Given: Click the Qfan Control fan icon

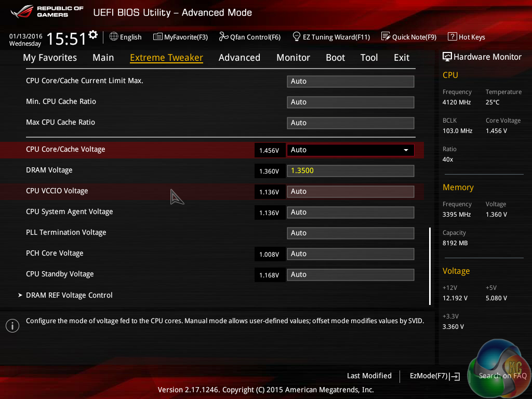Looking at the screenshot, I should [223, 36].
